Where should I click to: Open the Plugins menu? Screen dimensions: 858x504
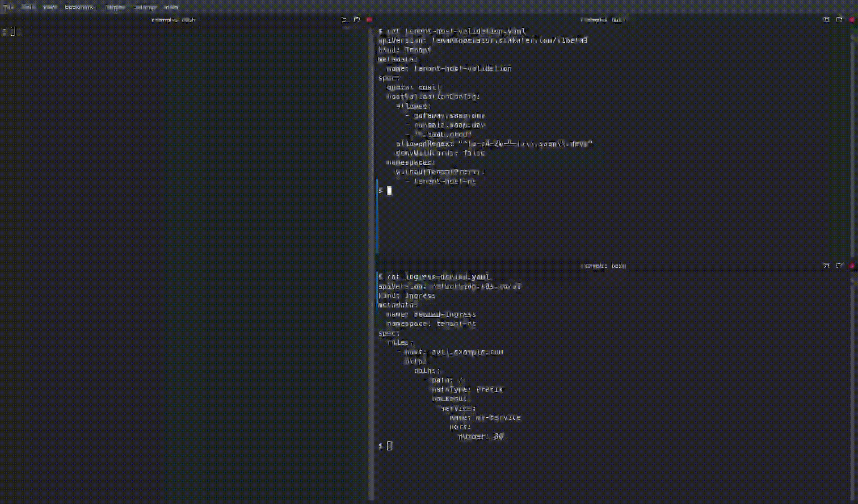click(x=115, y=7)
